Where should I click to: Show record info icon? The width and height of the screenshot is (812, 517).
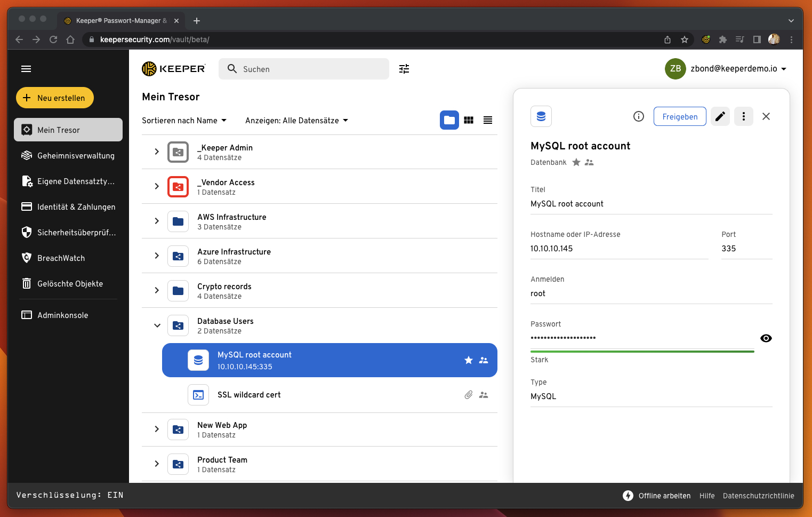(x=639, y=116)
